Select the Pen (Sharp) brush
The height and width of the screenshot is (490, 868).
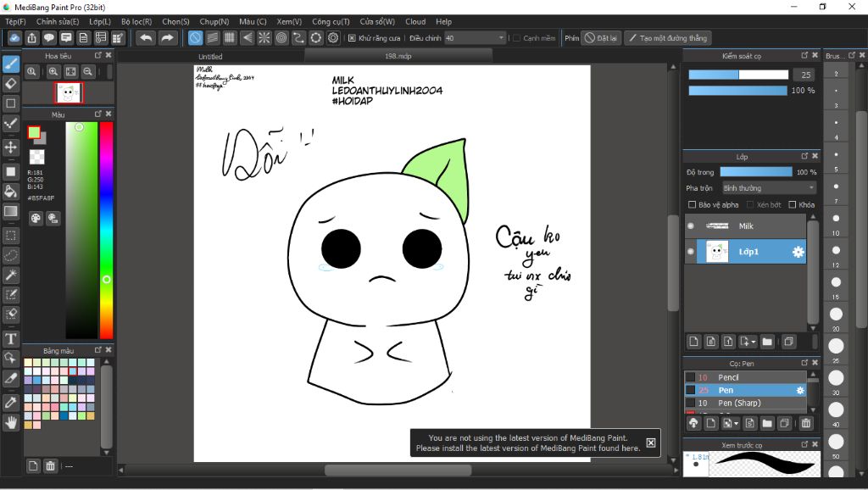click(745, 403)
